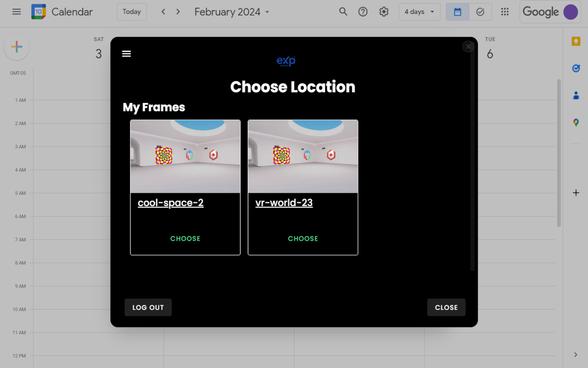Collapse the side panel chevron
Viewport: 588px width, 368px height.
[x=576, y=355]
